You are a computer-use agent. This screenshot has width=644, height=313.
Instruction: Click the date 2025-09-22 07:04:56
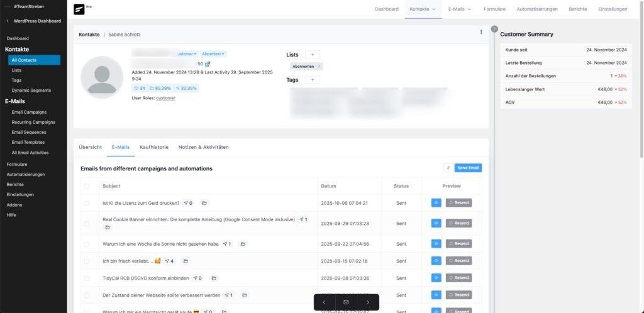point(345,244)
